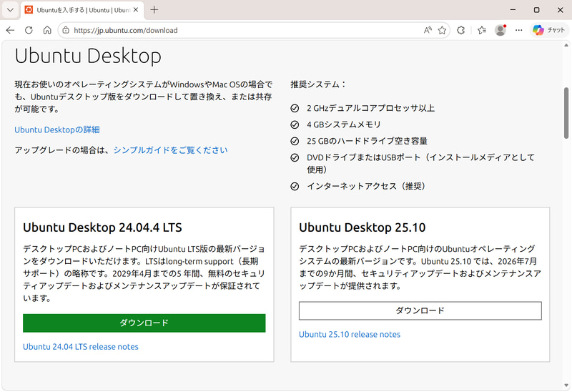Open a new browser tab
This screenshot has height=392, width=572.
click(154, 10)
